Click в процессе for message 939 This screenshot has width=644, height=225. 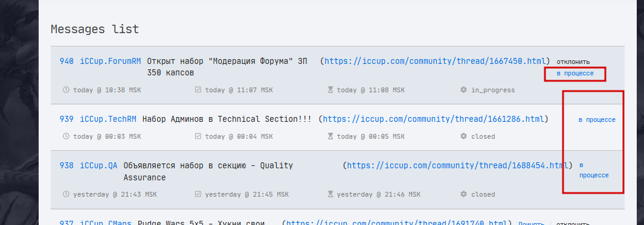tap(597, 119)
